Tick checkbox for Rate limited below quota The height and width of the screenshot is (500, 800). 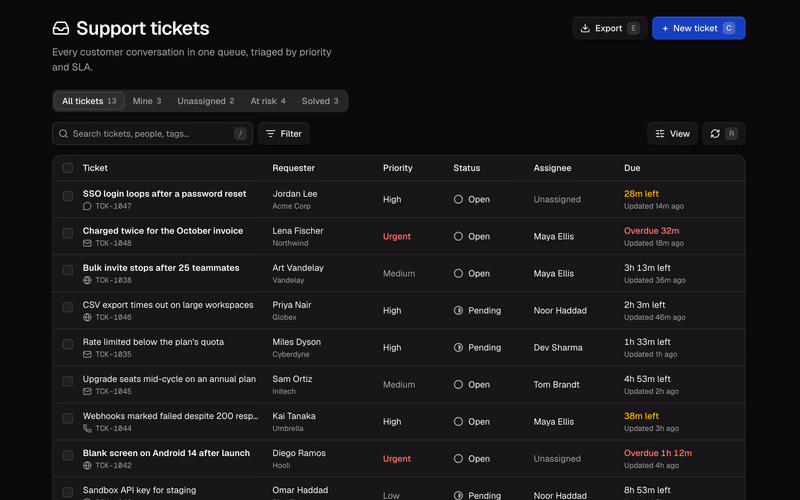pos(67,344)
